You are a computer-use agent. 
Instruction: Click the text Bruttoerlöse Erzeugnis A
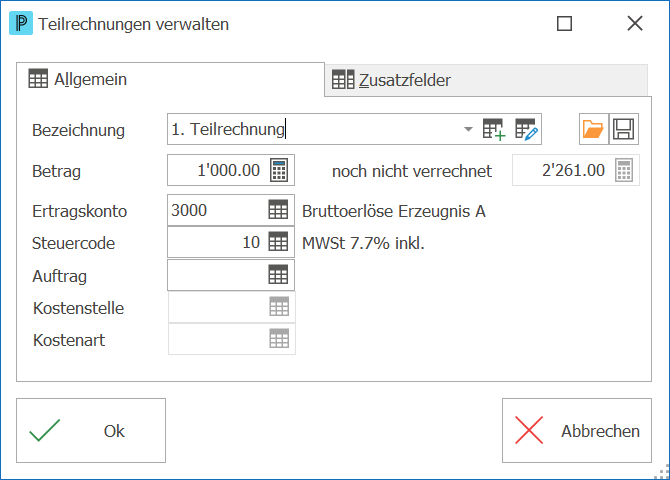point(394,211)
